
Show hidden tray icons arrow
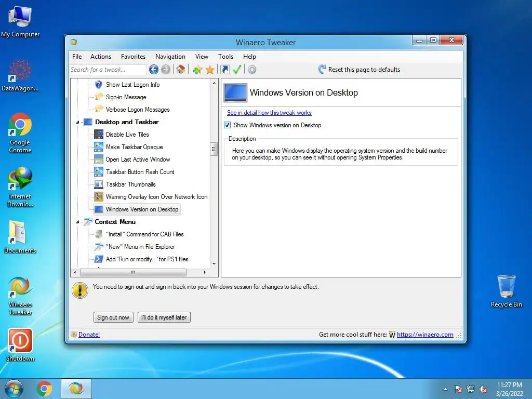pyautogui.click(x=445, y=389)
